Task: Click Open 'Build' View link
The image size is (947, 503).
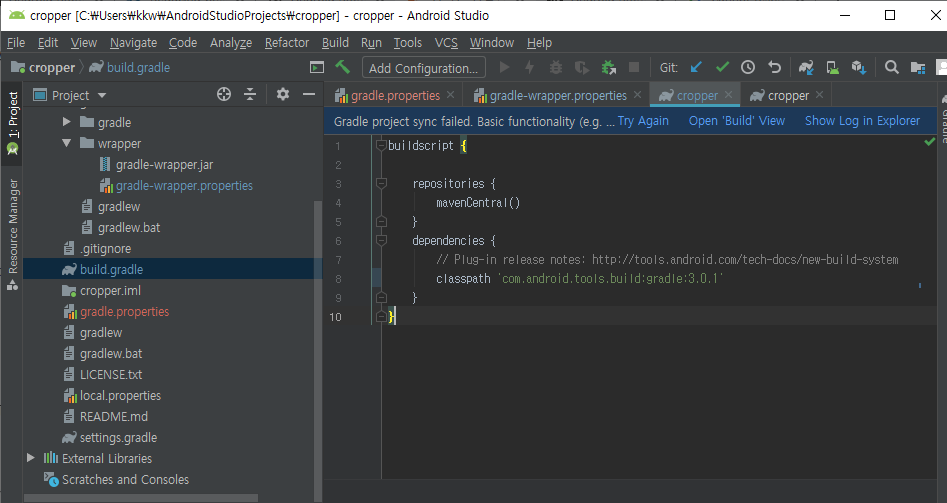Action: tap(737, 121)
